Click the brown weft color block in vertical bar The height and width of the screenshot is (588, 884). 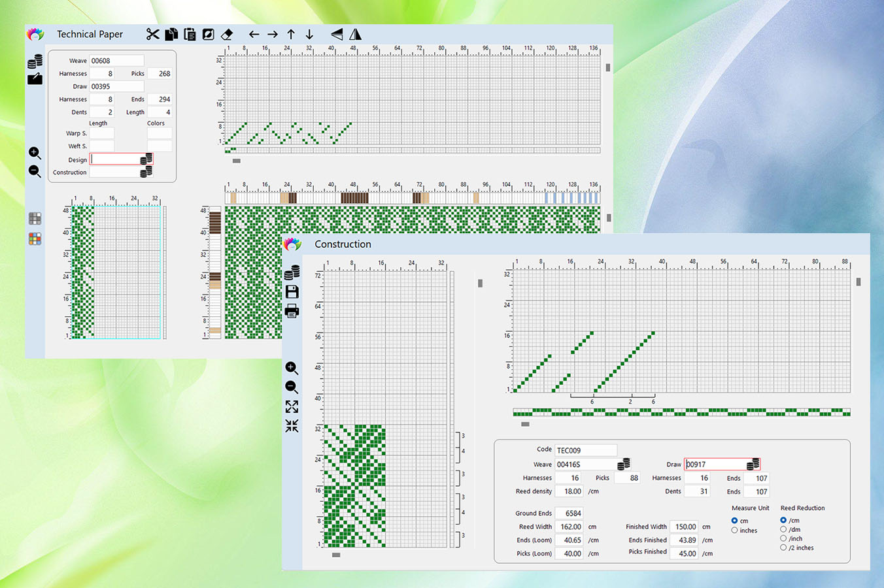[x=214, y=223]
